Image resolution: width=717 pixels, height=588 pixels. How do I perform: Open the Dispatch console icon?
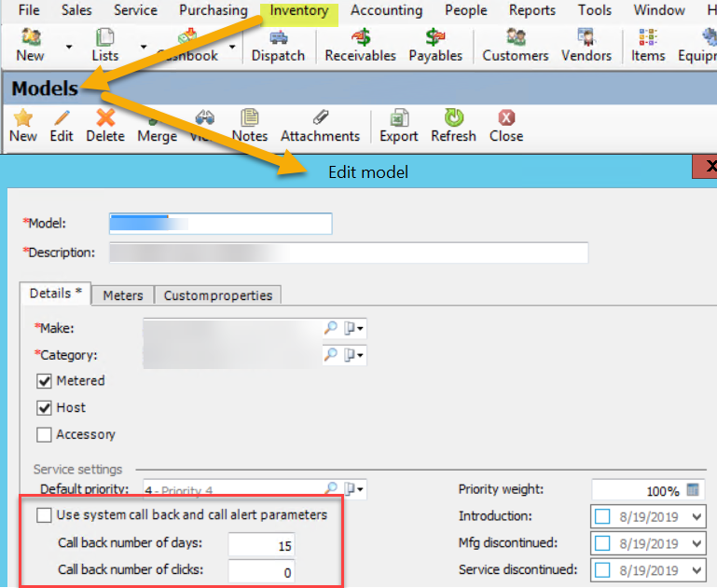click(278, 45)
